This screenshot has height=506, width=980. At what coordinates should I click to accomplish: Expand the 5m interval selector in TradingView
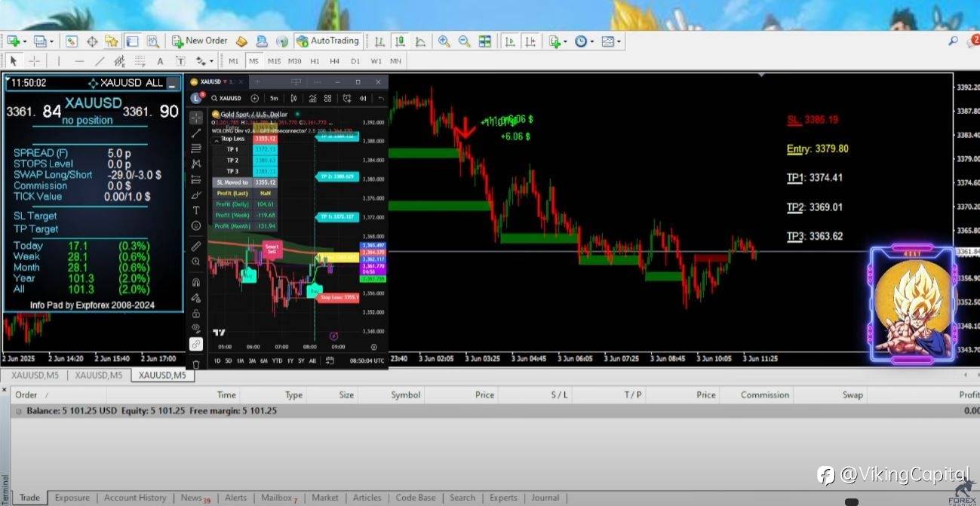[274, 98]
